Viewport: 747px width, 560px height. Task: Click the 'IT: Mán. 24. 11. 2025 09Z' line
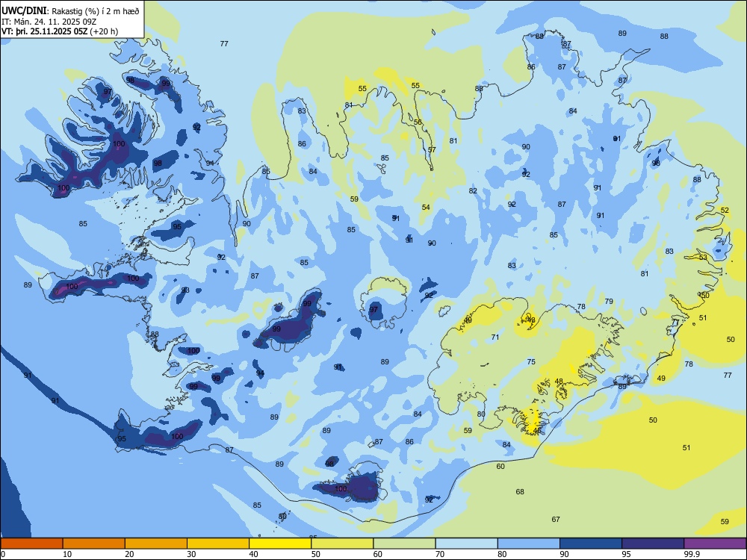tap(49, 22)
